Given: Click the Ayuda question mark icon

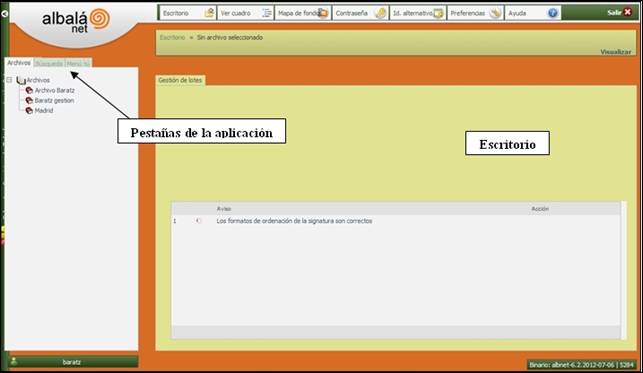Looking at the screenshot, I should click(553, 13).
